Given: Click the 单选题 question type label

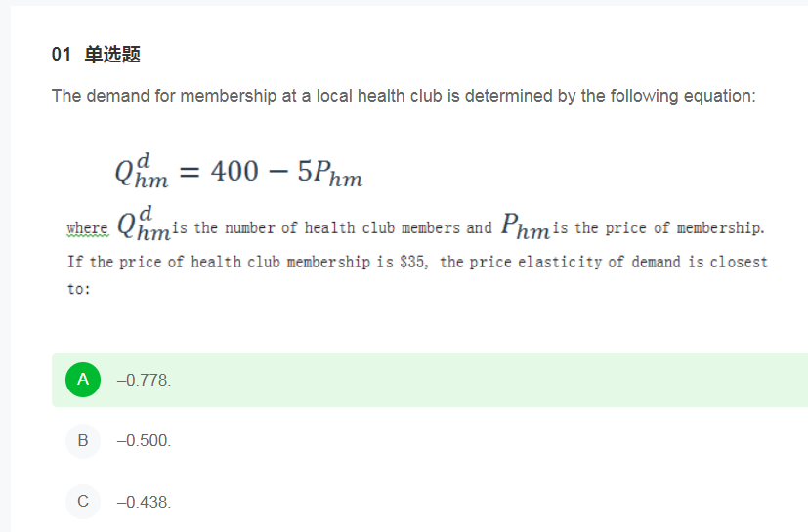Looking at the screenshot, I should [112, 54].
